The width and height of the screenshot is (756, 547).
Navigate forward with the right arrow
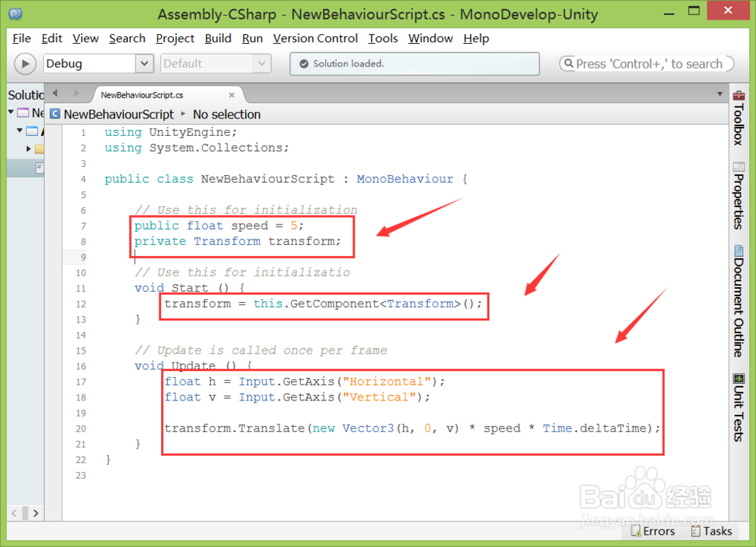click(x=76, y=93)
